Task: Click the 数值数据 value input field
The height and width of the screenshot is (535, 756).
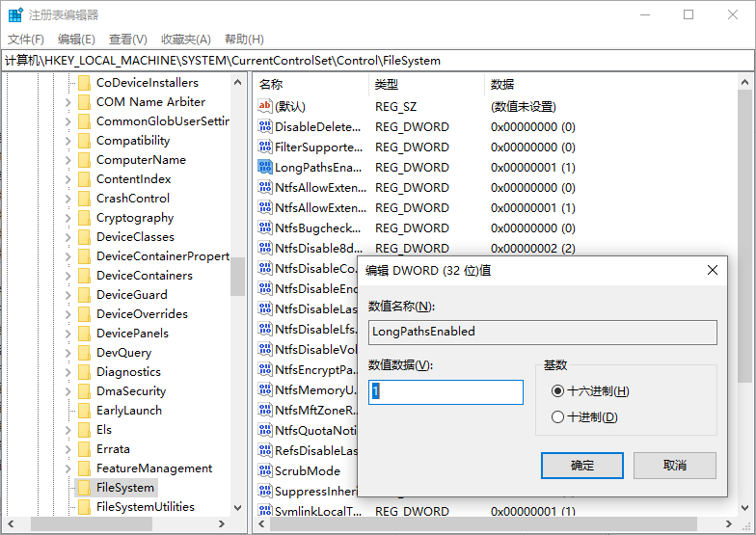Action: (x=445, y=391)
